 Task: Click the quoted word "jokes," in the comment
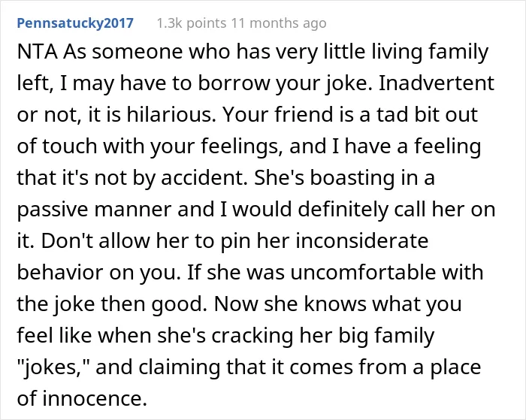pos(53,368)
